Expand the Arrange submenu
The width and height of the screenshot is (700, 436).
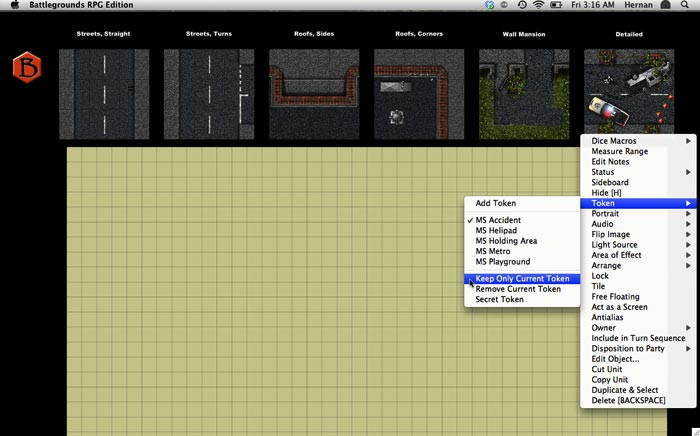click(638, 266)
